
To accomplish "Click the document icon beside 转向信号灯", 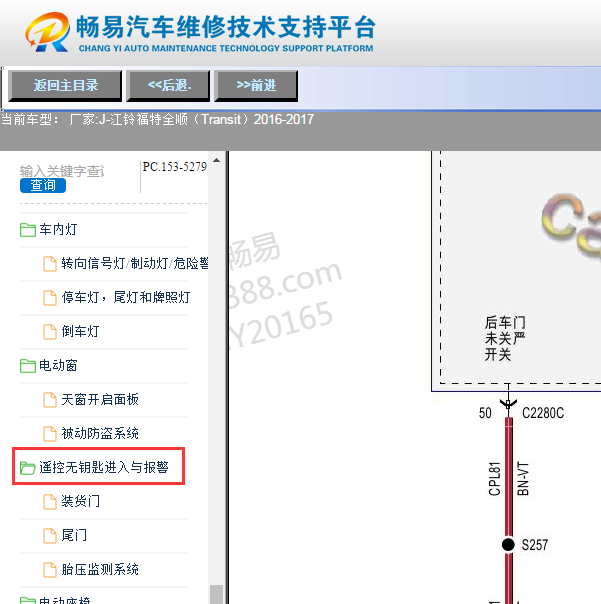I will coord(50,264).
